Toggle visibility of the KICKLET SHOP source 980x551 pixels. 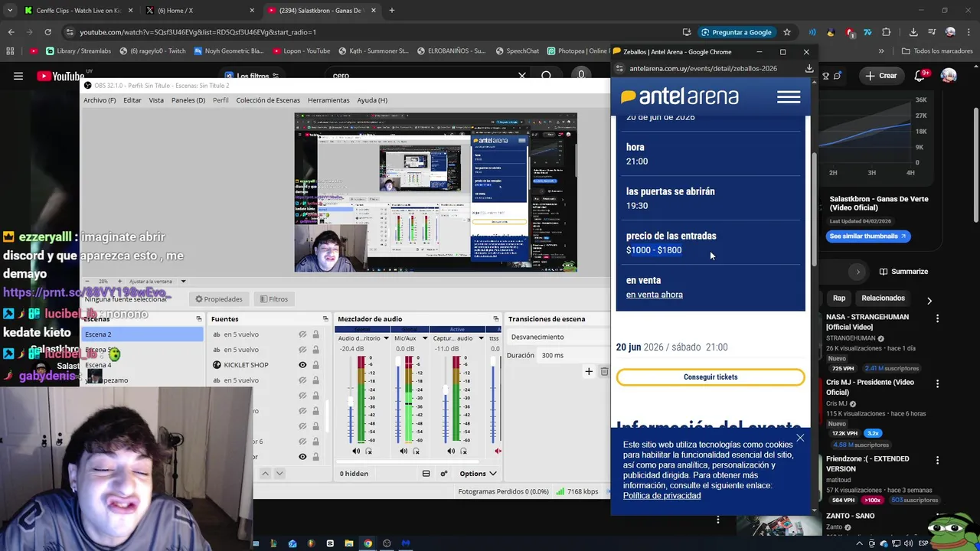pos(302,365)
